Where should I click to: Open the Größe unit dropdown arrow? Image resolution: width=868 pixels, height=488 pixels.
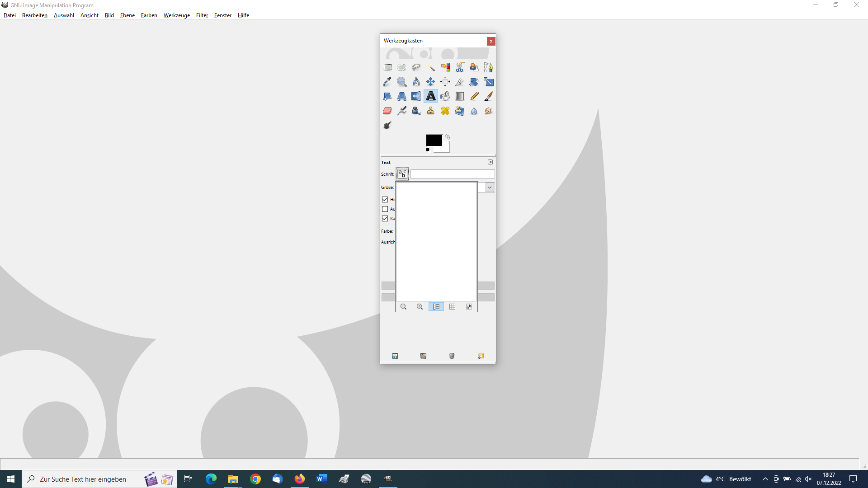pos(490,187)
